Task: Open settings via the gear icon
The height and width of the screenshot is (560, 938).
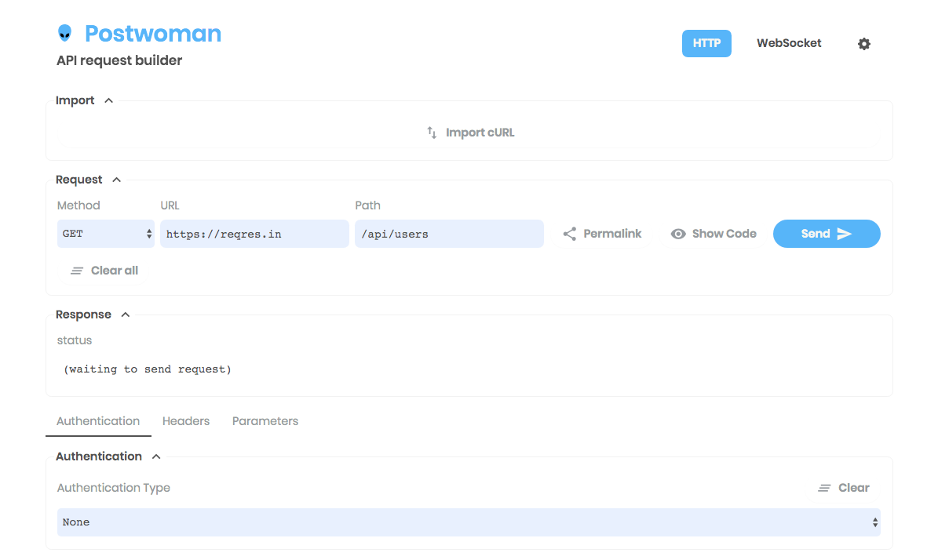Action: coord(863,44)
